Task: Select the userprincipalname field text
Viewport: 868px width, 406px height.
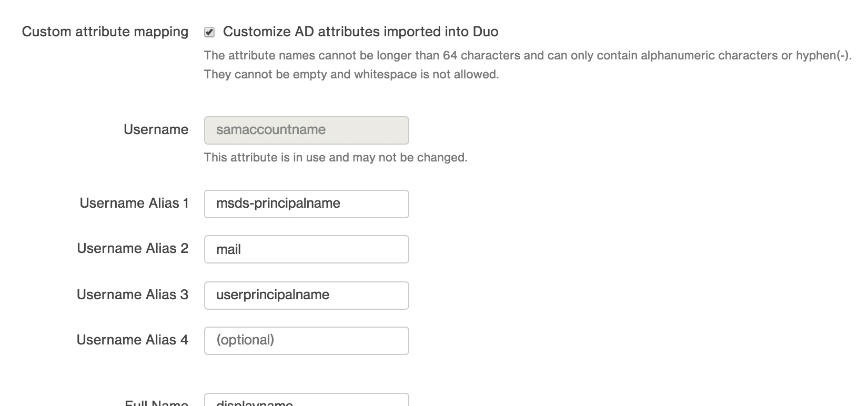Action: tap(272, 295)
